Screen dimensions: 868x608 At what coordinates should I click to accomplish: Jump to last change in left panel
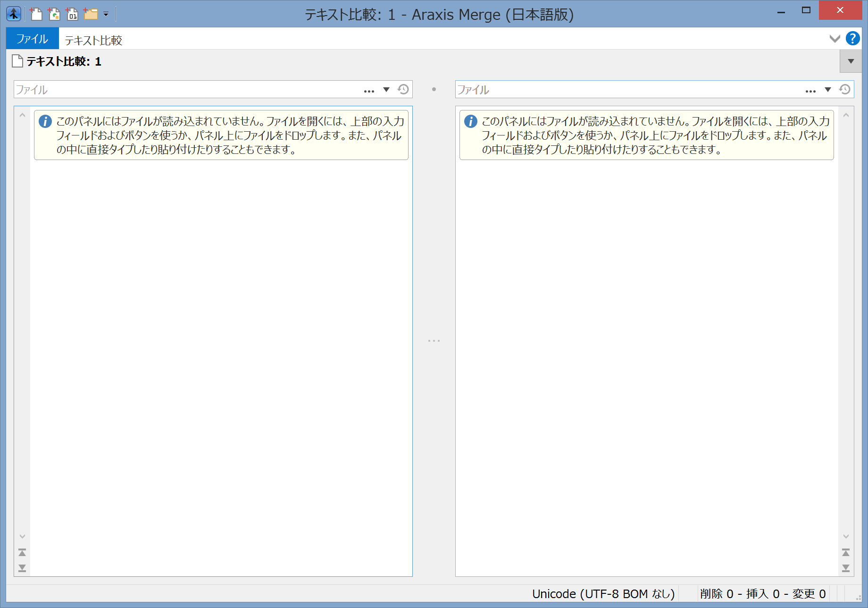click(22, 568)
